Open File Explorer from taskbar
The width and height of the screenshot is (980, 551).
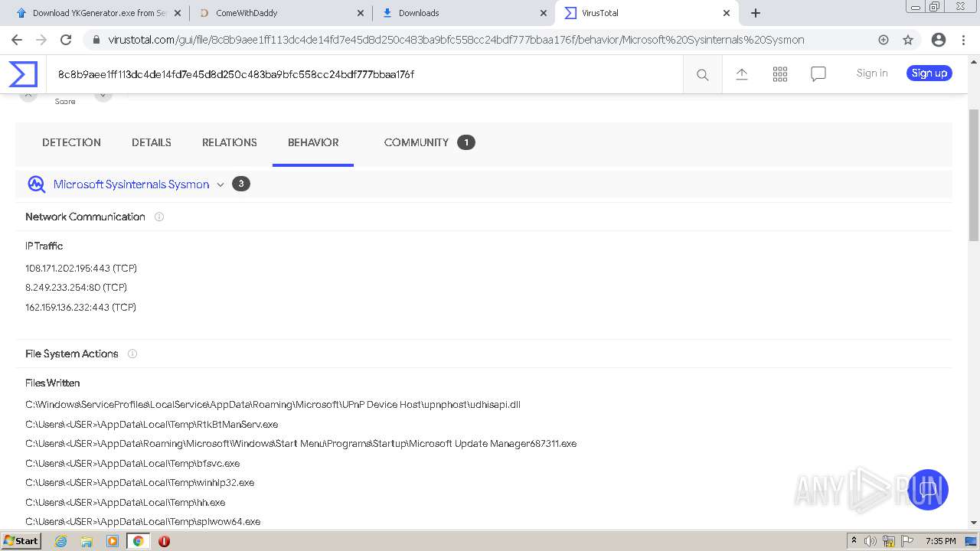click(87, 541)
